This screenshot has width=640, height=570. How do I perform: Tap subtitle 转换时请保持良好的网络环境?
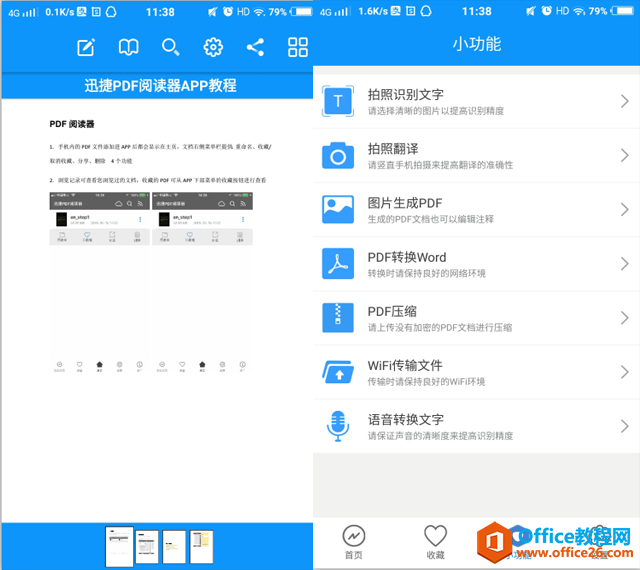pyautogui.click(x=427, y=274)
